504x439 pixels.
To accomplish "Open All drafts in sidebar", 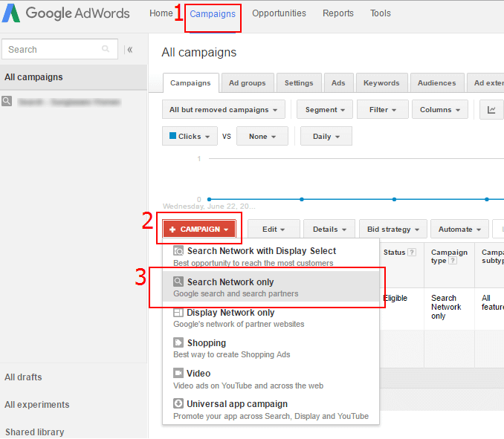I will pos(23,377).
